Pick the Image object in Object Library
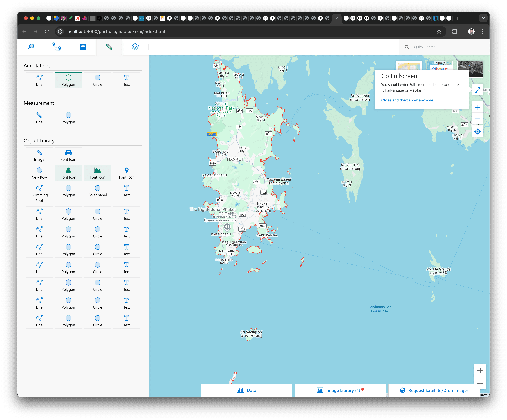Viewport: 507px width, 420px height. [x=39, y=155]
